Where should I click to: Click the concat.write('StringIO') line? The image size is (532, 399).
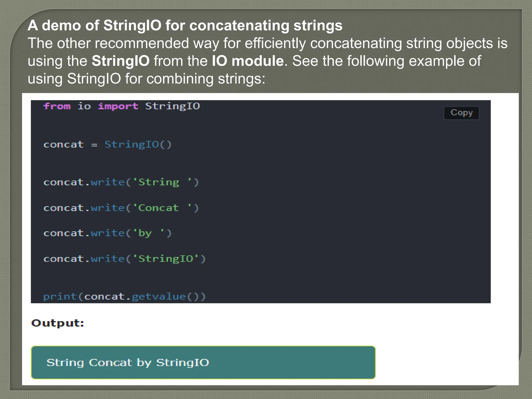coord(124,259)
